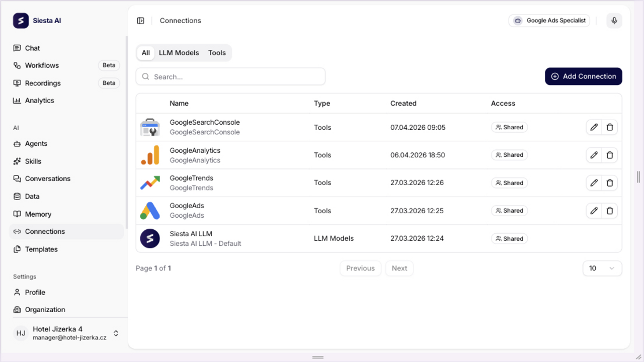Go to the Memory page
This screenshot has width=644, height=362.
(x=66, y=214)
